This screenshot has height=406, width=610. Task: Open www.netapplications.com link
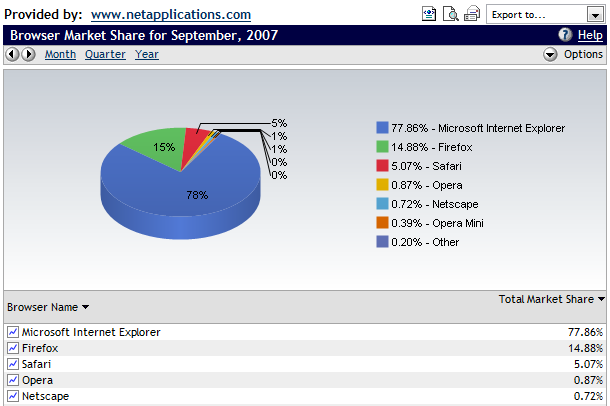171,15
